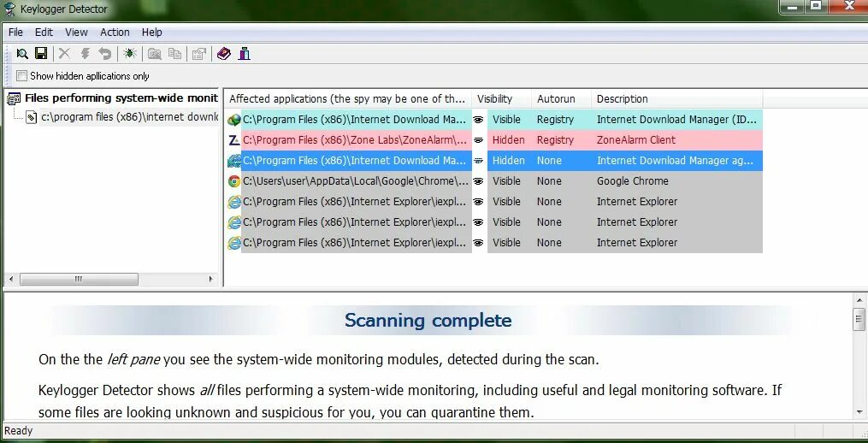Screen dimensions: 868x443
Task: Click the 'Scanning complete' heading
Action: tap(428, 320)
